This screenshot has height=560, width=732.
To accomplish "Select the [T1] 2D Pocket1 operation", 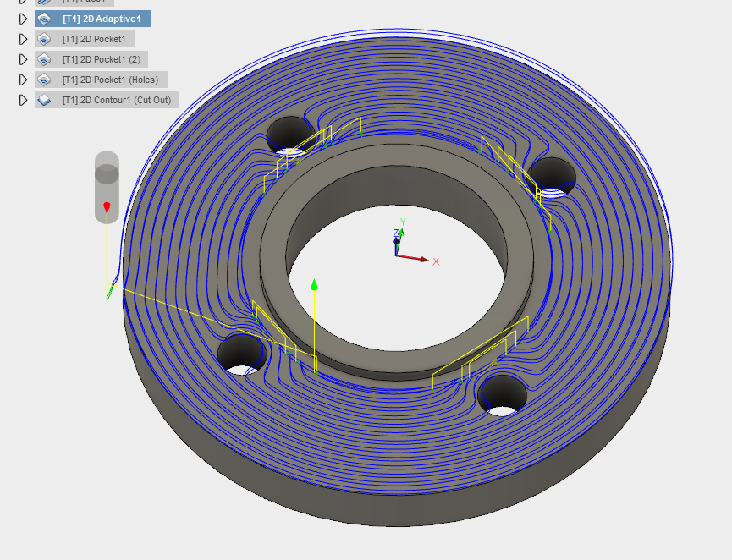I will [x=93, y=38].
